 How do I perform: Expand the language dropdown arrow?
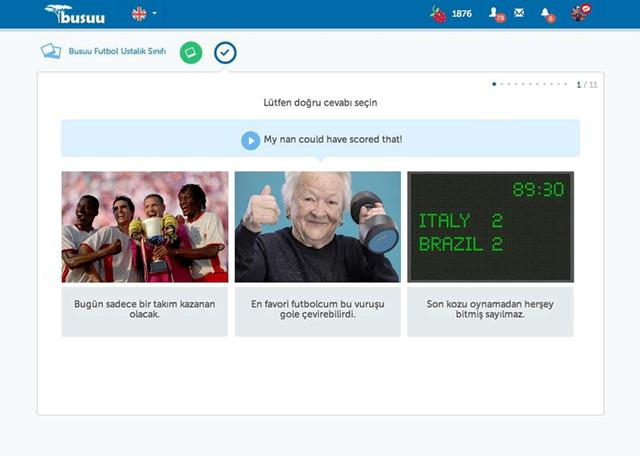pos(154,13)
